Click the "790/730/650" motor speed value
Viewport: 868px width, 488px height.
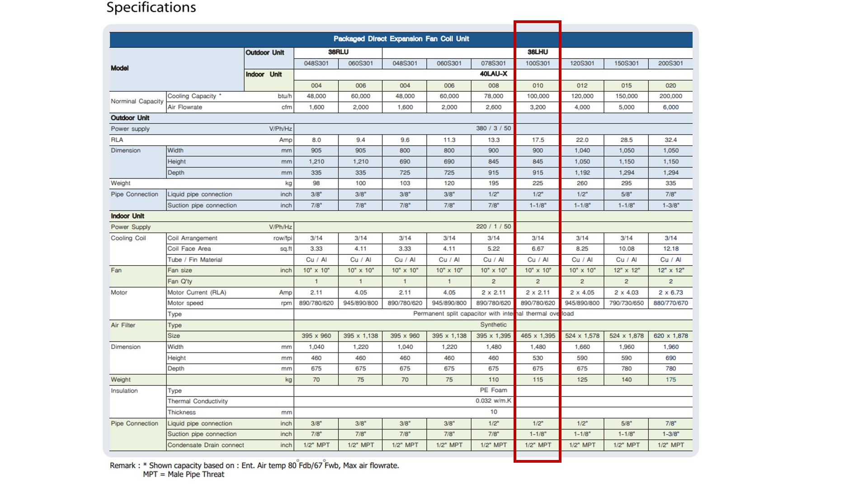pos(626,303)
